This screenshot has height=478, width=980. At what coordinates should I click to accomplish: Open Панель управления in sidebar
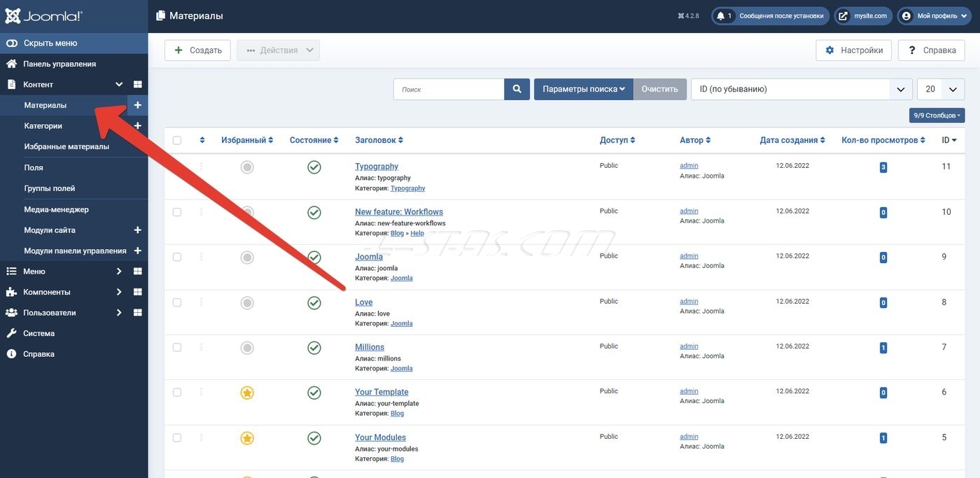tap(59, 64)
